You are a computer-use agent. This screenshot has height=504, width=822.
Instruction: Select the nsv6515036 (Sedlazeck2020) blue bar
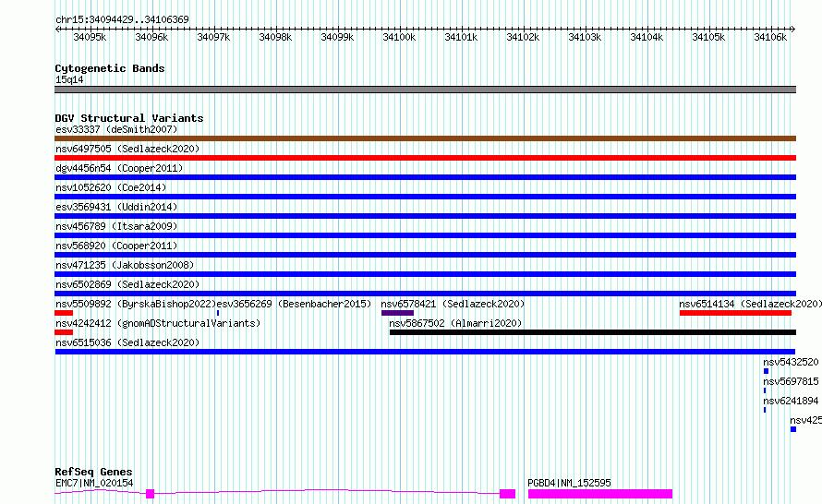pos(425,352)
